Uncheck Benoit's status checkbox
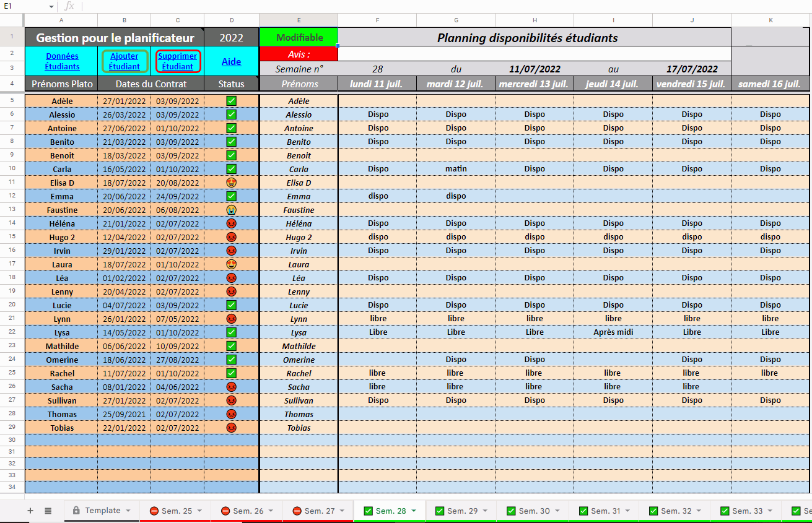Screen dimensions: 812x523 click(x=232, y=155)
